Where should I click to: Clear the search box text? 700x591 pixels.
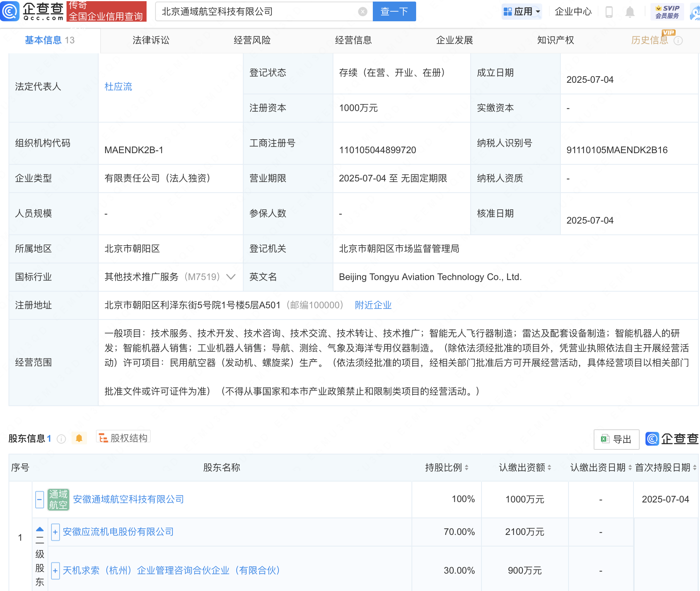[x=362, y=12]
